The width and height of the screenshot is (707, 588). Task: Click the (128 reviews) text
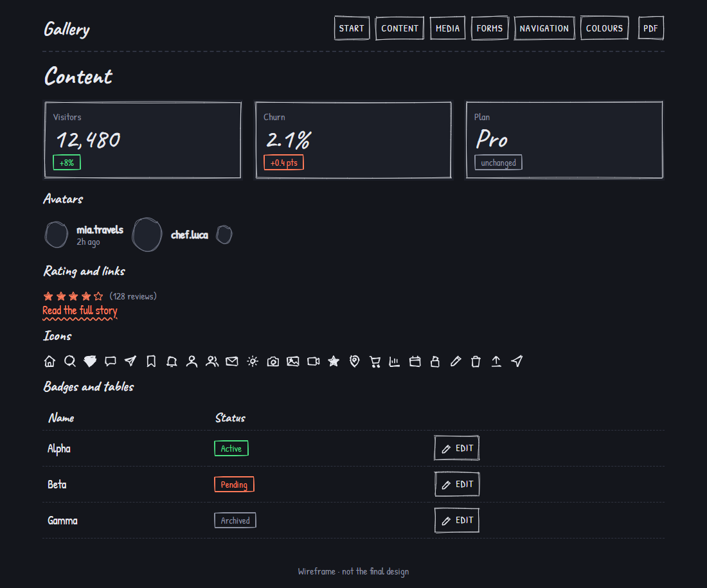(133, 296)
